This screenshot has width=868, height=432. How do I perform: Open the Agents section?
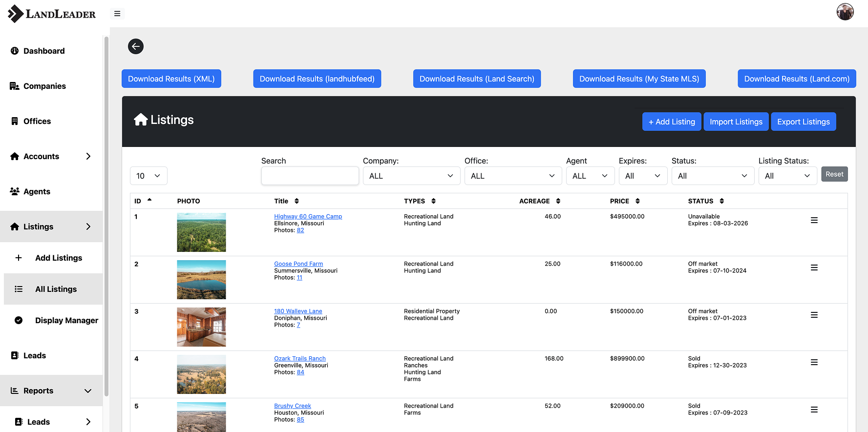tap(37, 191)
